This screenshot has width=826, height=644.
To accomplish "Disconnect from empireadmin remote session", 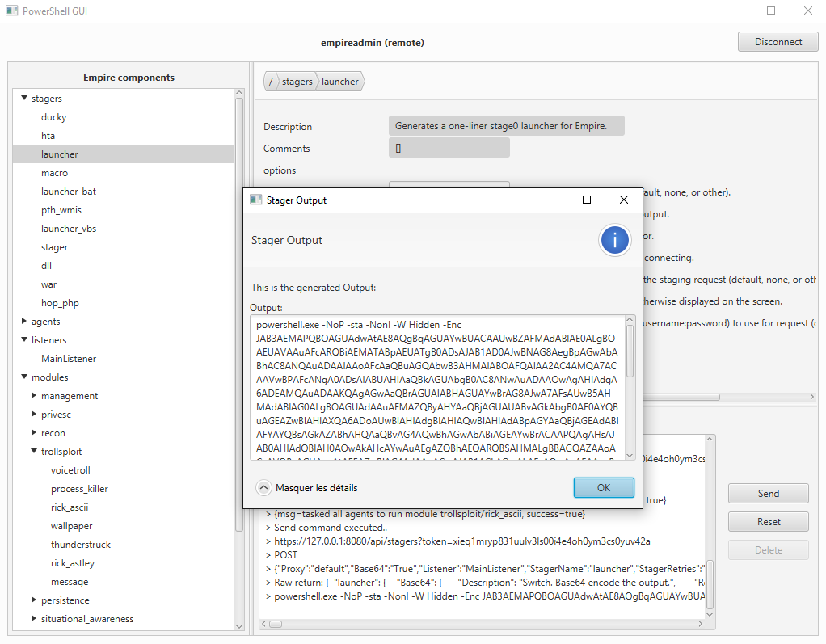I will point(778,41).
